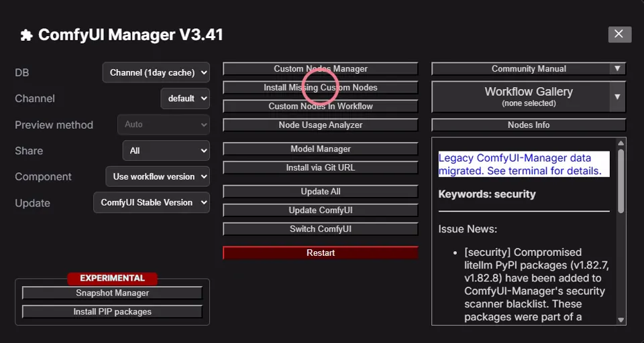Click the Share label

pyautogui.click(x=29, y=151)
